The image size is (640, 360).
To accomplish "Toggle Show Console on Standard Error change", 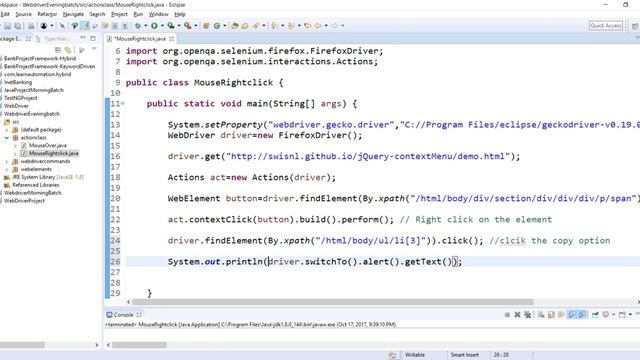I will point(582,314).
